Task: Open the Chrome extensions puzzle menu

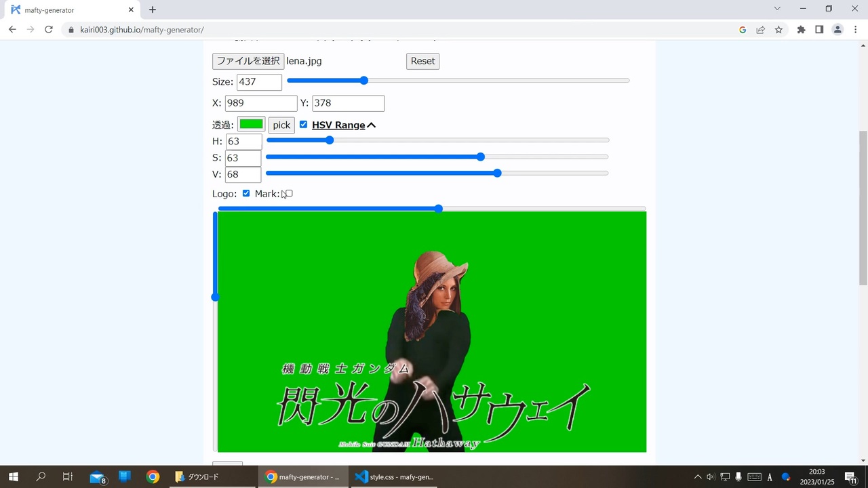Action: tap(802, 30)
